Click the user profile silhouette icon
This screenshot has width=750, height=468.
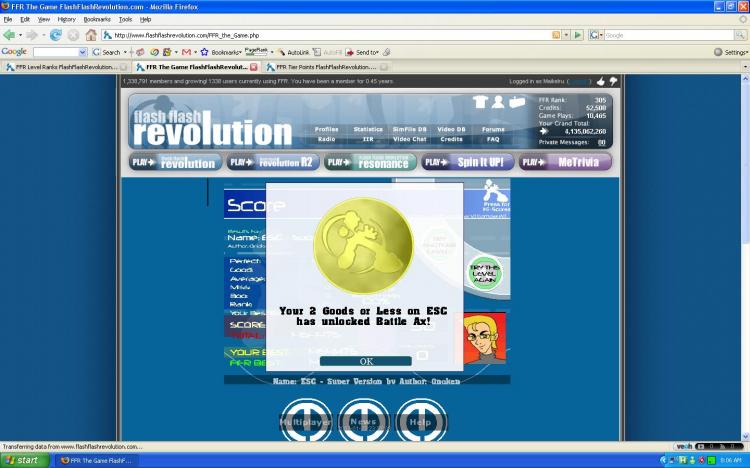pyautogui.click(x=498, y=101)
